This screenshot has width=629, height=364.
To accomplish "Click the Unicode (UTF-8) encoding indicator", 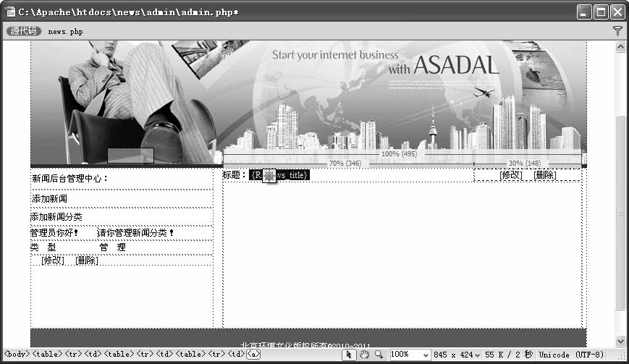I will [x=571, y=355].
